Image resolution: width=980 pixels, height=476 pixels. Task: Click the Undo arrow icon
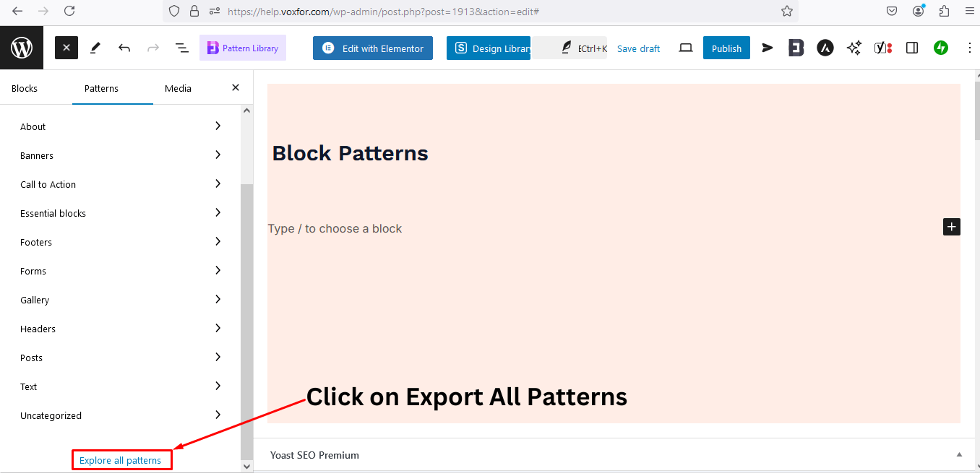coord(124,47)
